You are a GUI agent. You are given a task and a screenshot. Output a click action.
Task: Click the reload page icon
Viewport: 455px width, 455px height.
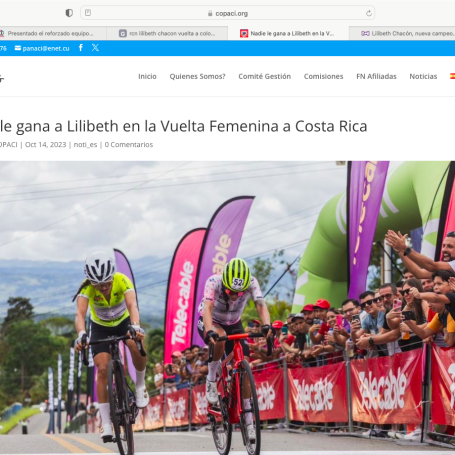[x=369, y=13]
